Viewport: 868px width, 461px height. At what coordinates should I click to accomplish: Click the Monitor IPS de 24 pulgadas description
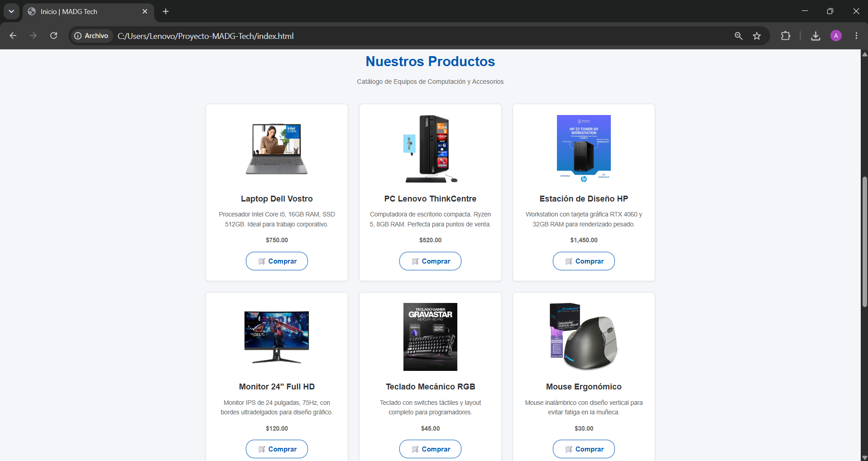[x=277, y=408]
